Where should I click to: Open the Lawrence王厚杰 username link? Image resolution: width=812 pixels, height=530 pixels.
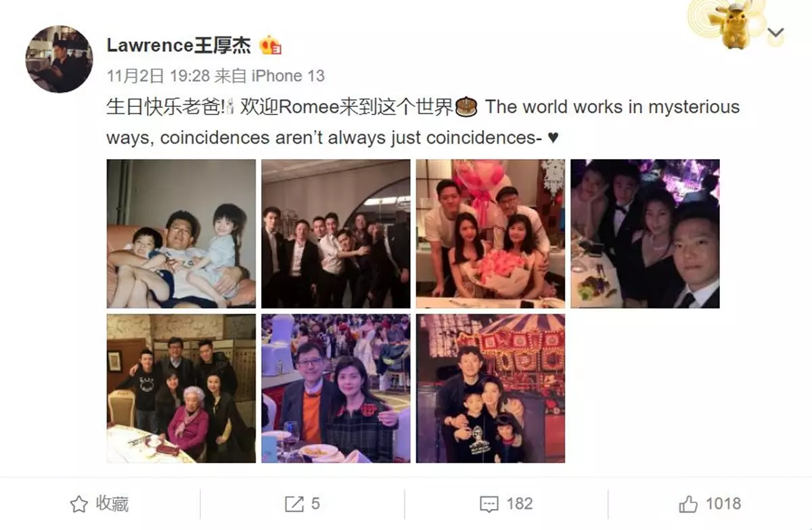click(x=179, y=45)
